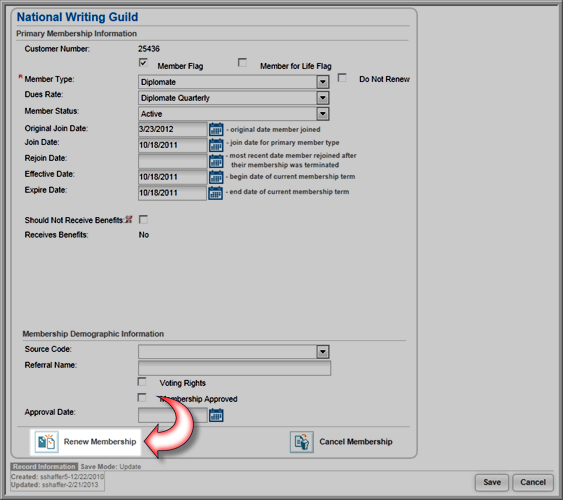This screenshot has height=500, width=563.
Task: Open calendar picker for Original Join Date
Action: (x=216, y=129)
